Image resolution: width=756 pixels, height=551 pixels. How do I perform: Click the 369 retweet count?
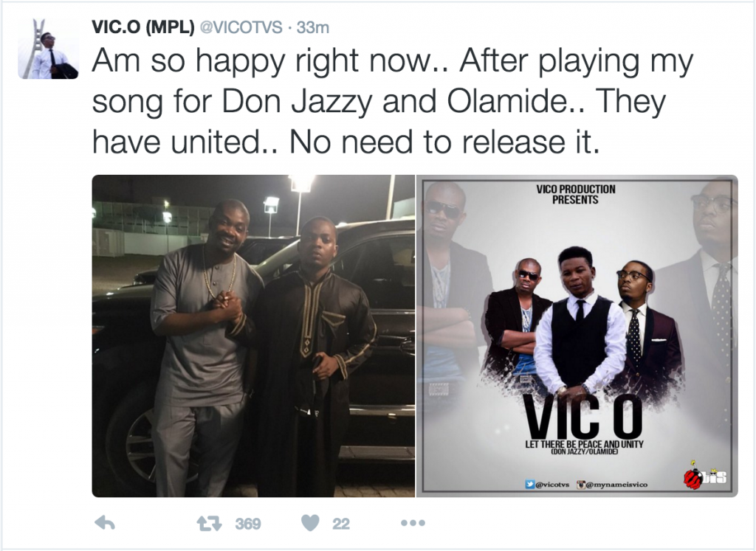[x=248, y=524]
